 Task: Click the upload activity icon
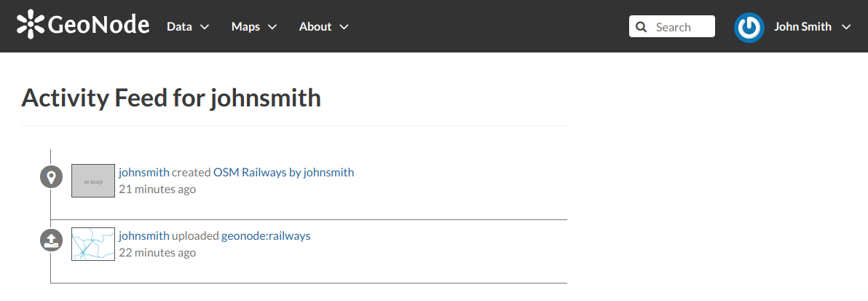tap(51, 241)
